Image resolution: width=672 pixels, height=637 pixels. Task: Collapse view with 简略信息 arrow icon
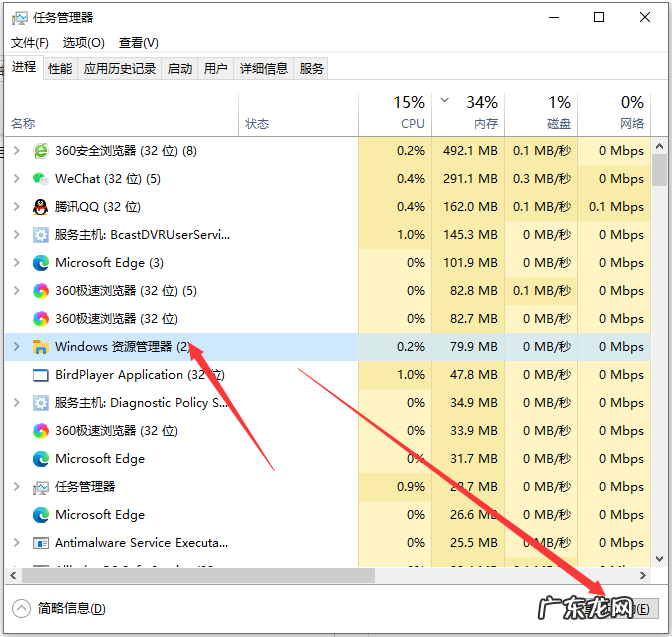(21, 608)
